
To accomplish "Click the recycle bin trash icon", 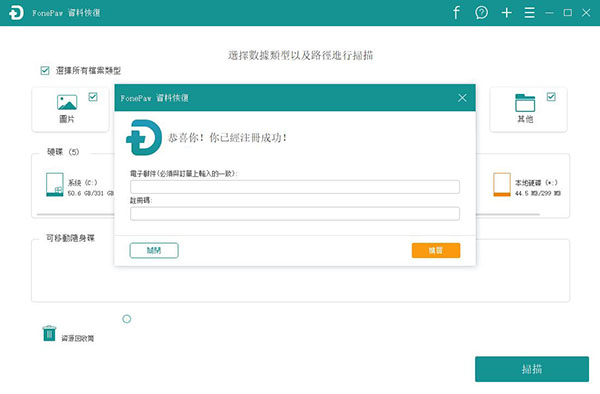I will (49, 333).
